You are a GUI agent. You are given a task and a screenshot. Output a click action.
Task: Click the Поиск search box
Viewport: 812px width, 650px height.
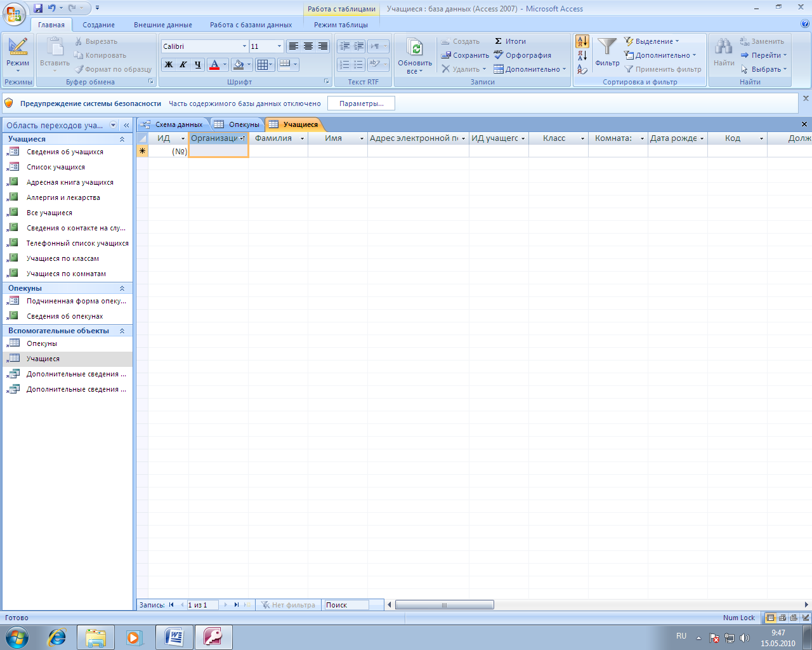(347, 605)
